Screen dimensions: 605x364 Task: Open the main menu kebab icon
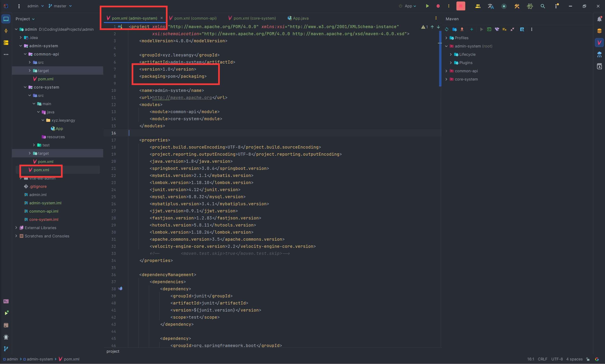coord(19,6)
